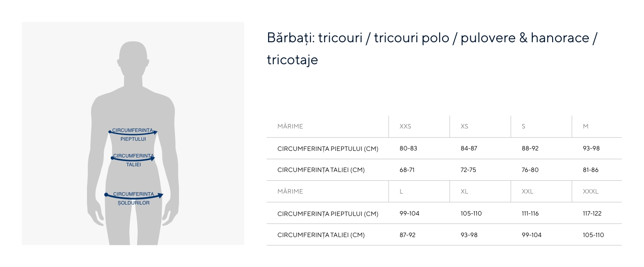The height and width of the screenshot is (267, 644).
Task: Select the XXS size column header
Action: [x=405, y=127]
